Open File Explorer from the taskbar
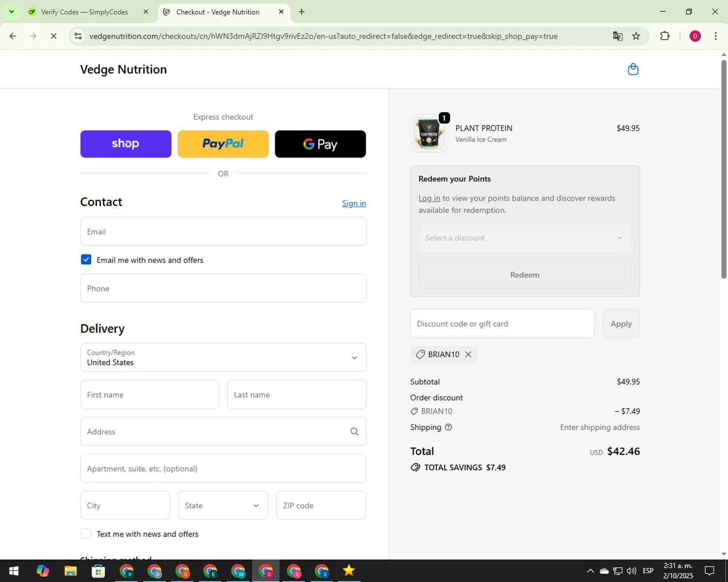Image resolution: width=728 pixels, height=582 pixels. pyautogui.click(x=70, y=571)
